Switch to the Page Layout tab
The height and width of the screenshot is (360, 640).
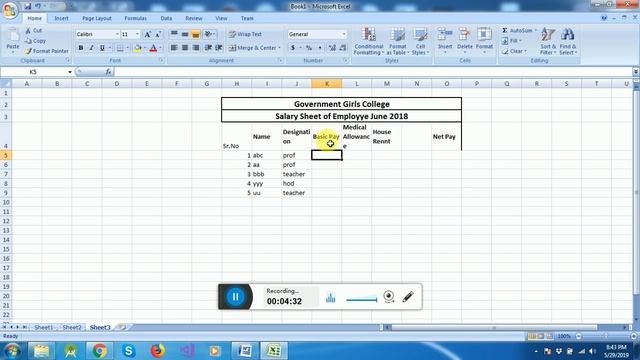click(97, 18)
